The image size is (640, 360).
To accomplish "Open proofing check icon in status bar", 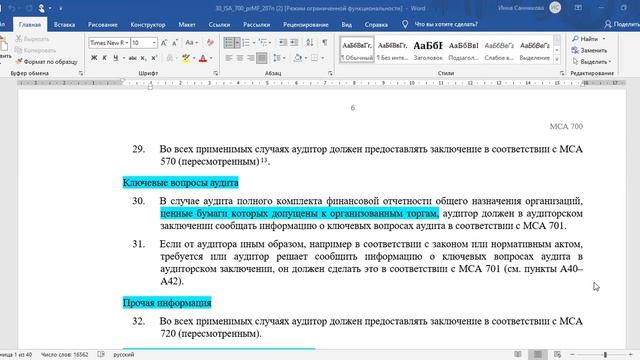I will 101,354.
